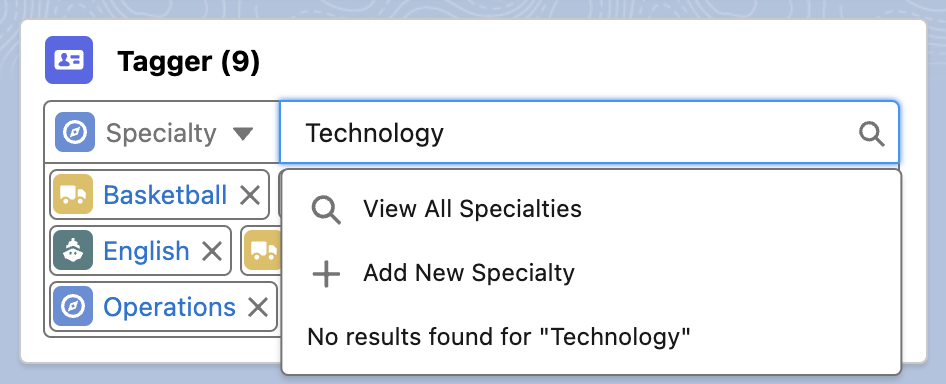Open the English tag link
Screen dimensions: 946x384
point(147,251)
